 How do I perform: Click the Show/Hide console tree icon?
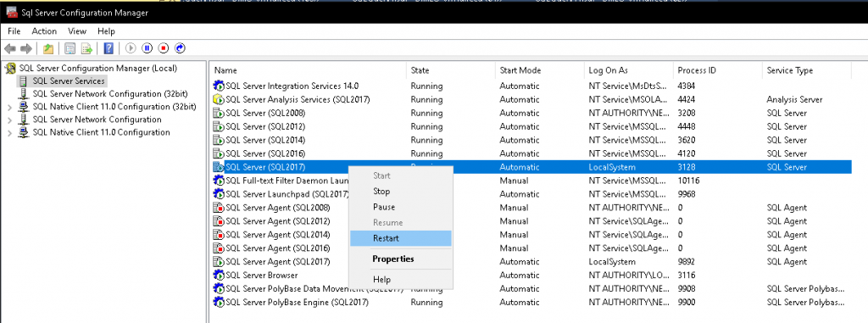point(70,49)
